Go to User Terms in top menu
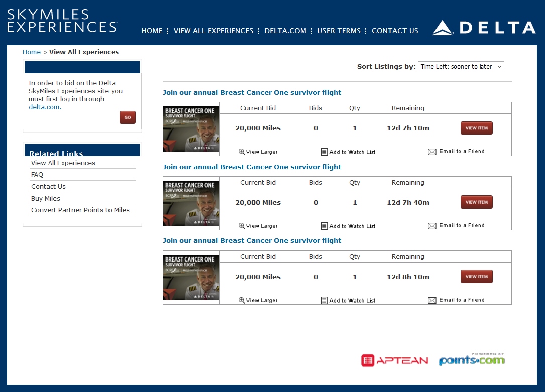 (339, 31)
